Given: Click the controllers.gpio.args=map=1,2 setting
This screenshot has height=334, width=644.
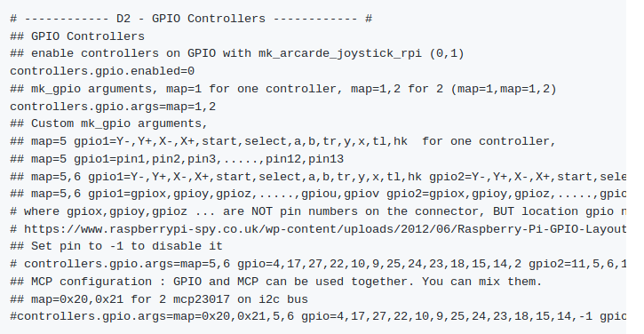Looking at the screenshot, I should click(113, 107).
